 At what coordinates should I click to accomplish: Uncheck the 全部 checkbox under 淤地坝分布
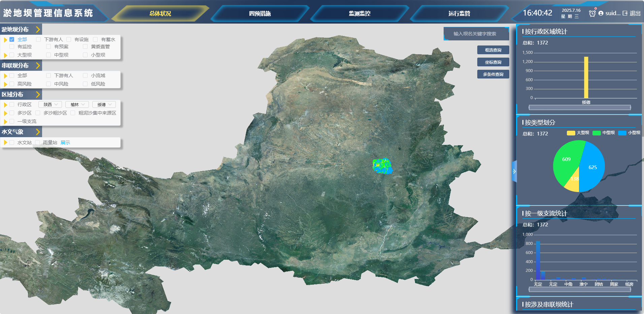[x=12, y=39]
